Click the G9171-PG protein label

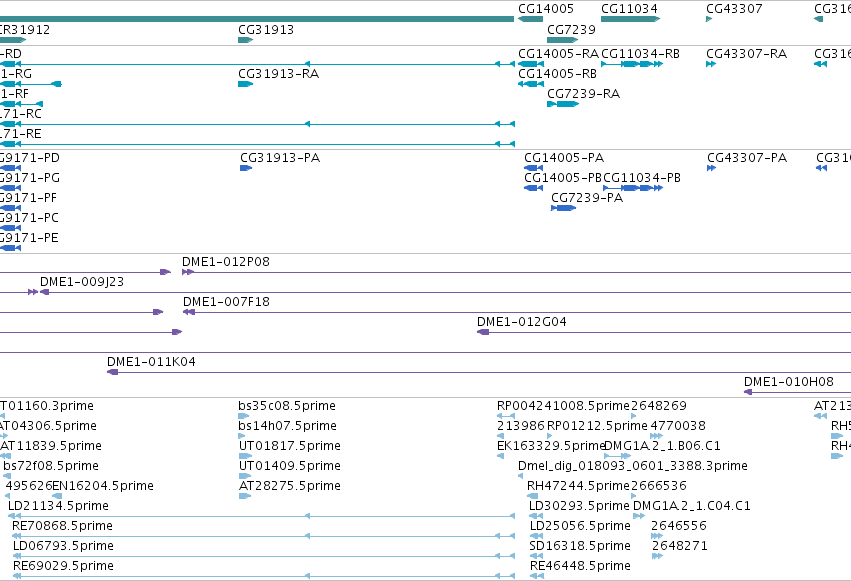click(29, 178)
